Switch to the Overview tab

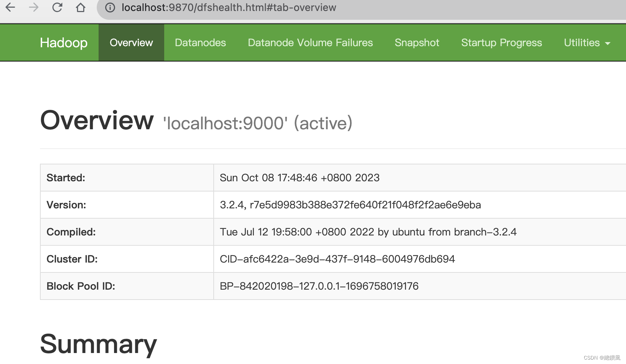[x=131, y=42]
